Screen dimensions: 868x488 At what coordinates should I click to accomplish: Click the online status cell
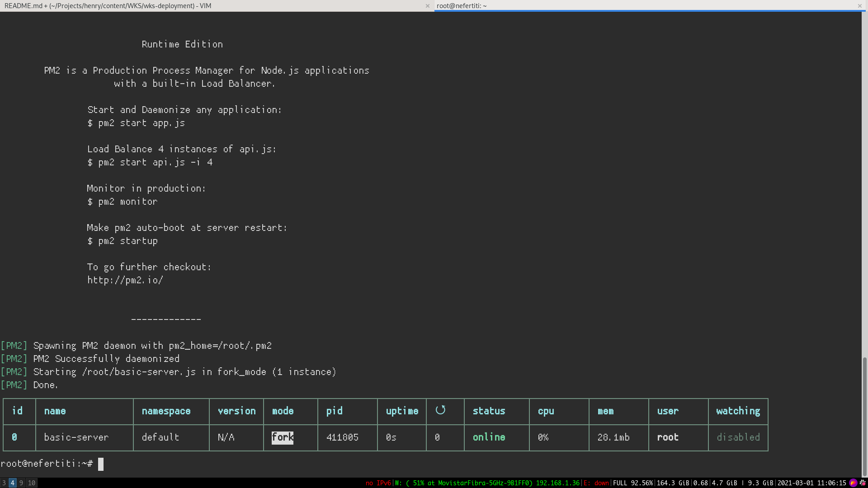[x=489, y=437]
